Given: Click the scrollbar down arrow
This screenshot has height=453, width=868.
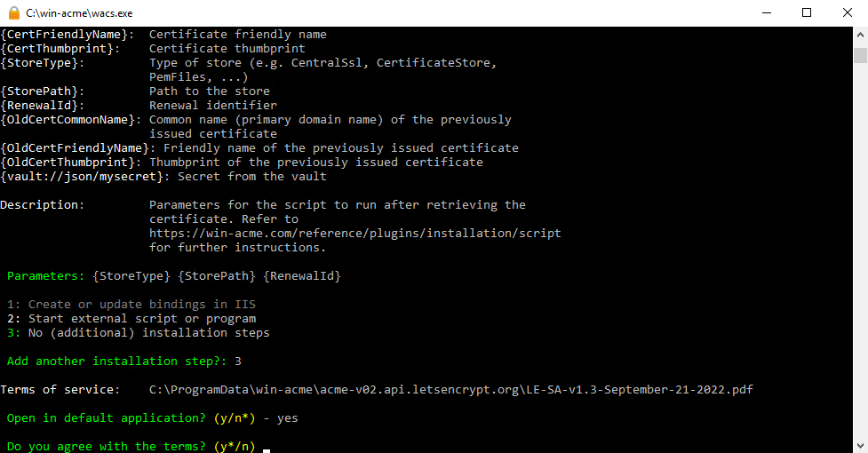Looking at the screenshot, I should [860, 446].
